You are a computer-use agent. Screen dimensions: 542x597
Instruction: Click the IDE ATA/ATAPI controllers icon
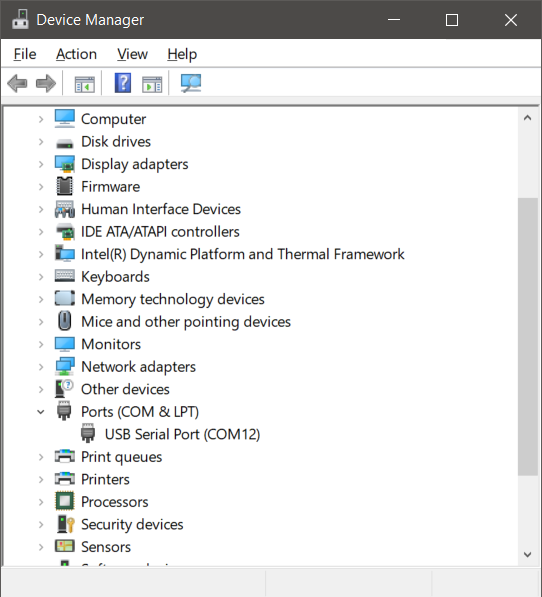65,231
